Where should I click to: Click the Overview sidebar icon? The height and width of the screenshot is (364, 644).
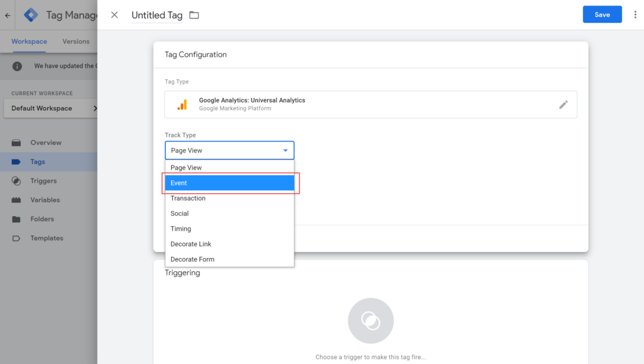(x=16, y=143)
